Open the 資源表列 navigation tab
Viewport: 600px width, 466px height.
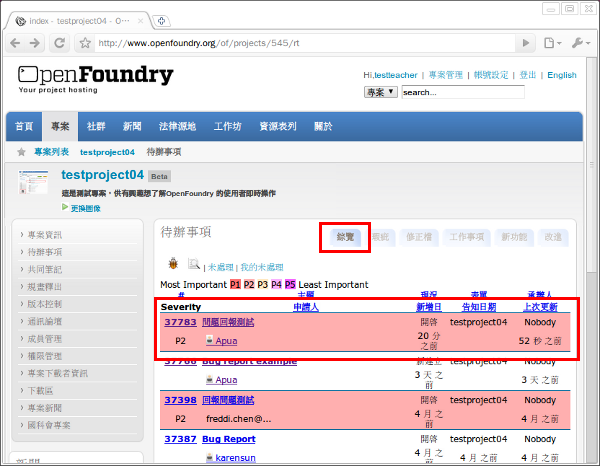(278, 126)
